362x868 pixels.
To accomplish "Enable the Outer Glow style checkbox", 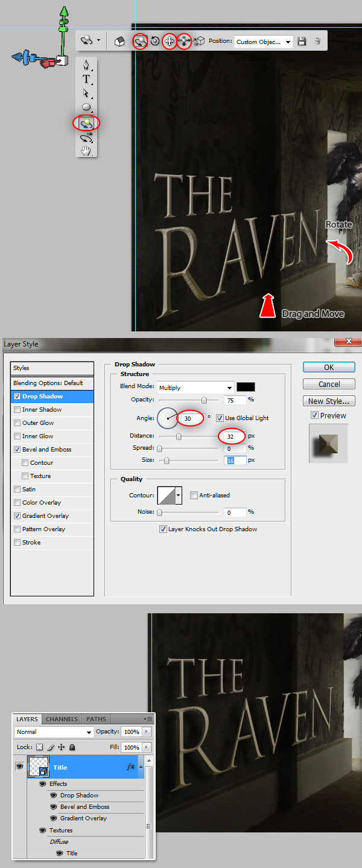I will click(x=17, y=423).
